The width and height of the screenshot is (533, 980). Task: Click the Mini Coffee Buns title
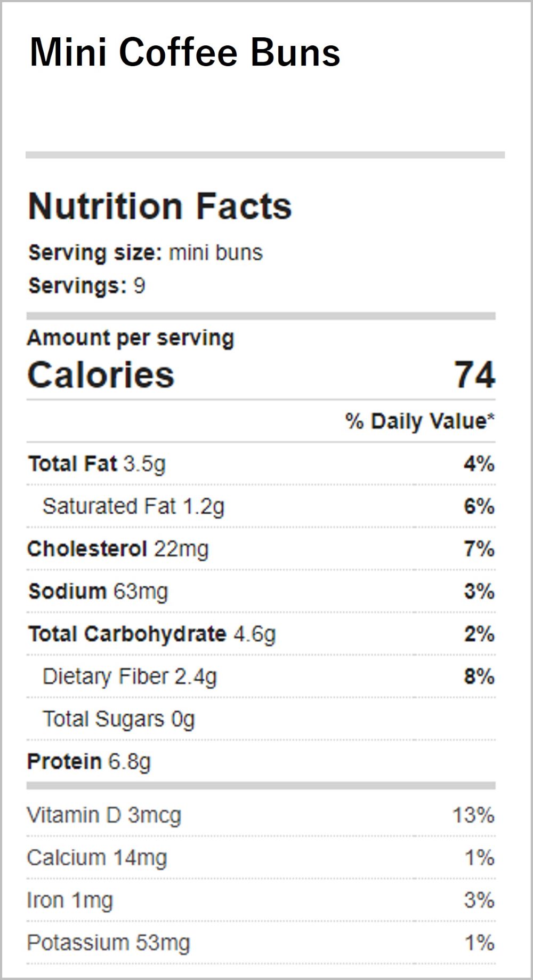(184, 52)
